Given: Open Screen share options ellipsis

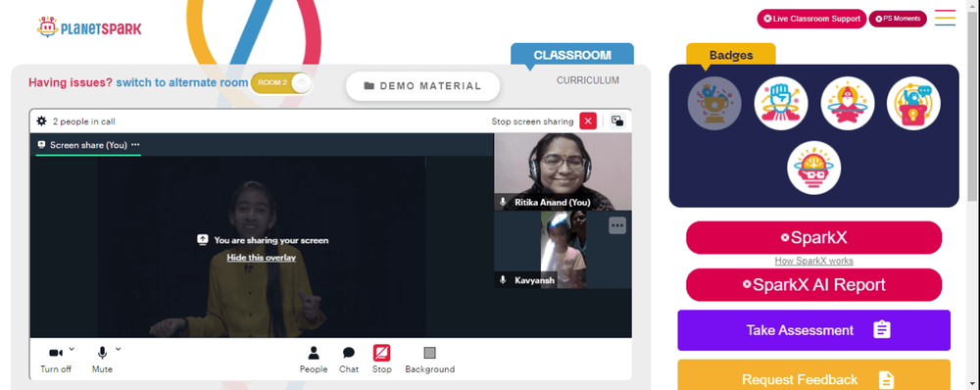Looking at the screenshot, I should pos(135,145).
